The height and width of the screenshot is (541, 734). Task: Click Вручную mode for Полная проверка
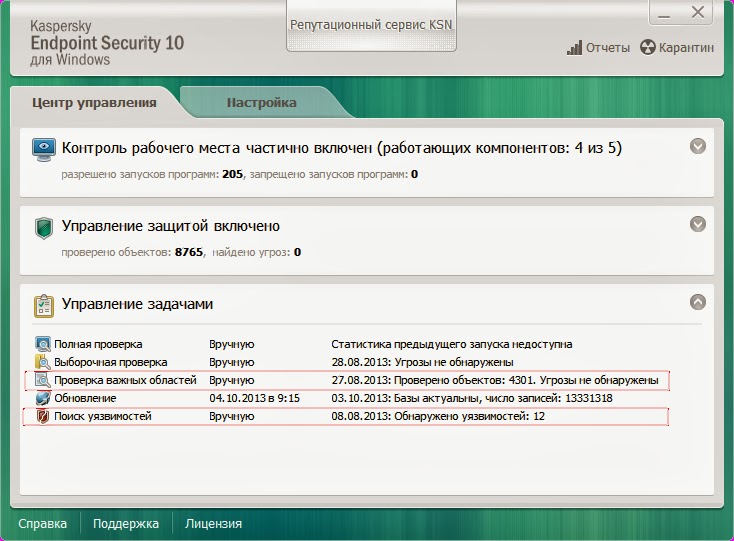pos(232,344)
